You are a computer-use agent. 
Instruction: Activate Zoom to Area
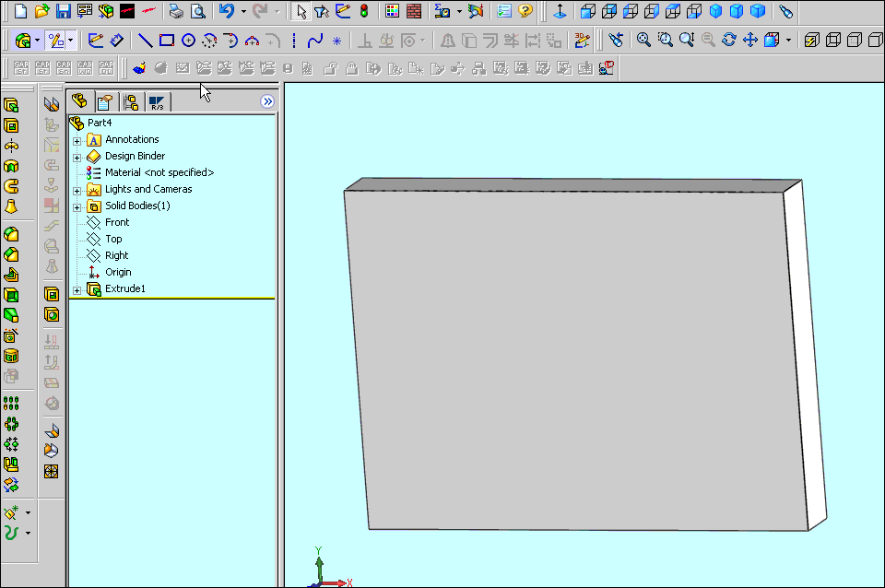coord(665,40)
